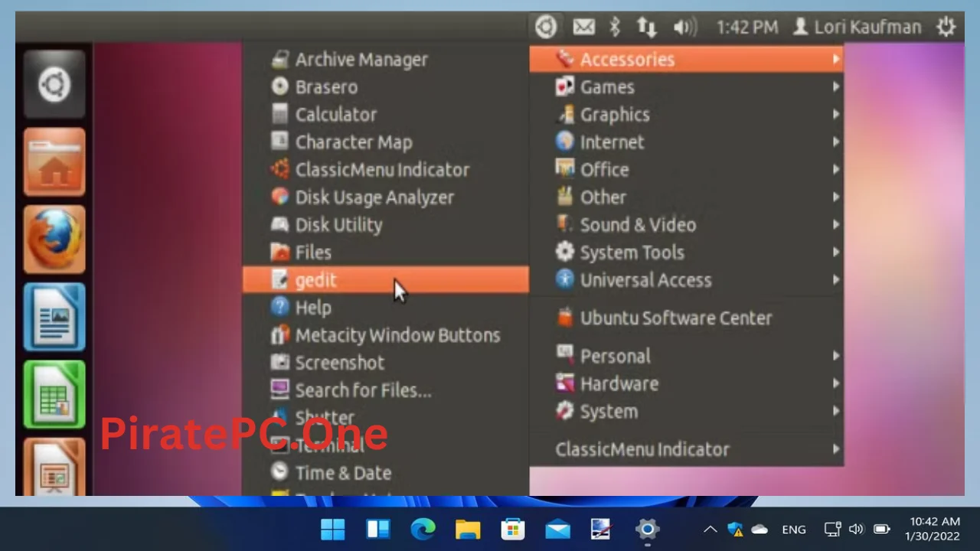Open File Explorer from the taskbar
980x551 pixels.
[x=468, y=529]
